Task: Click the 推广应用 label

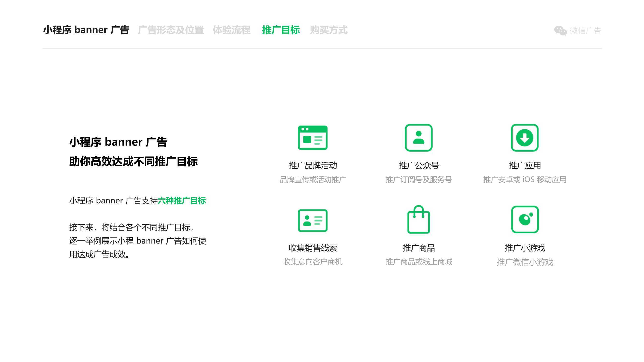Action: 525,165
